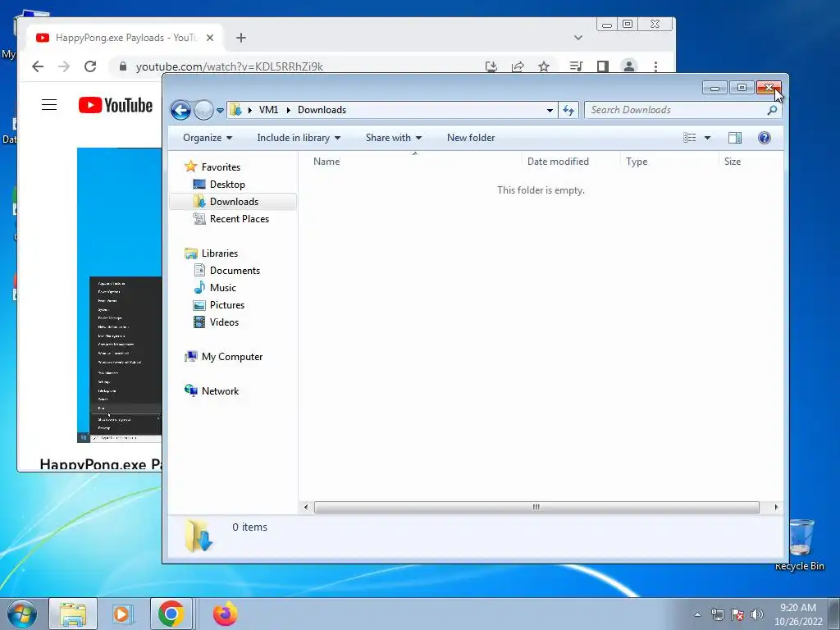Open the Chrome profile icon
The width and height of the screenshot is (840, 630).
(629, 66)
